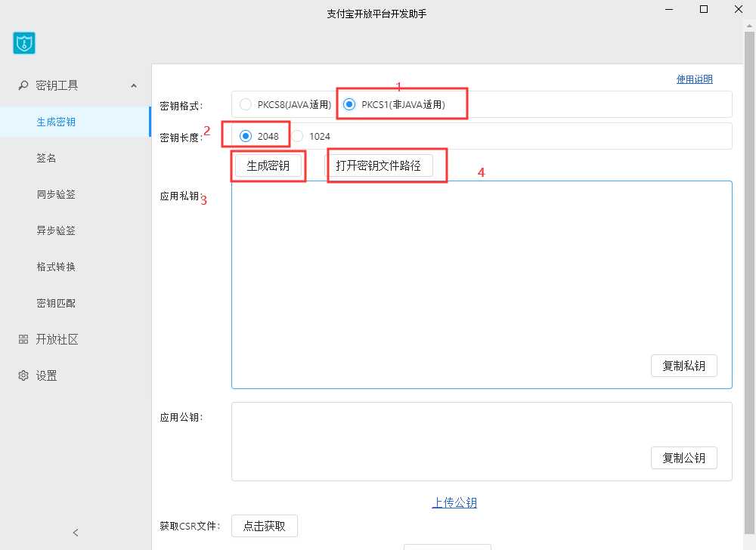This screenshot has width=756, height=550.
Task: Collapse the 密钥工具 section chevron
Action: point(134,85)
